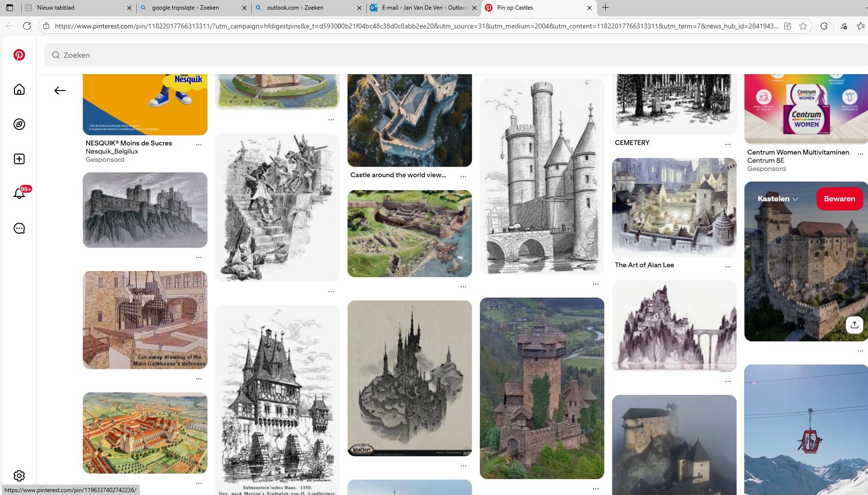Viewport: 868px width, 495px height.
Task: Switch to E-mail Jan Van De Ven Outlook tab
Action: [424, 8]
